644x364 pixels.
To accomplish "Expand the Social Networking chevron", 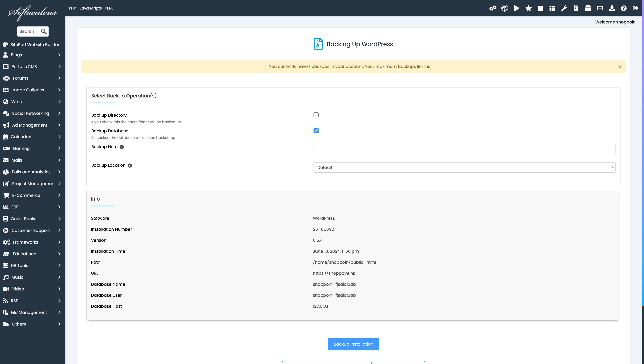I will [59, 113].
